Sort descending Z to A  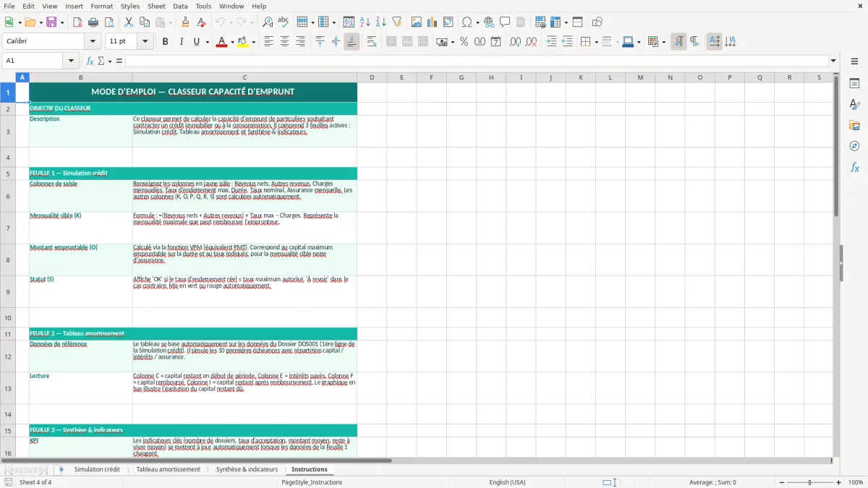click(381, 22)
